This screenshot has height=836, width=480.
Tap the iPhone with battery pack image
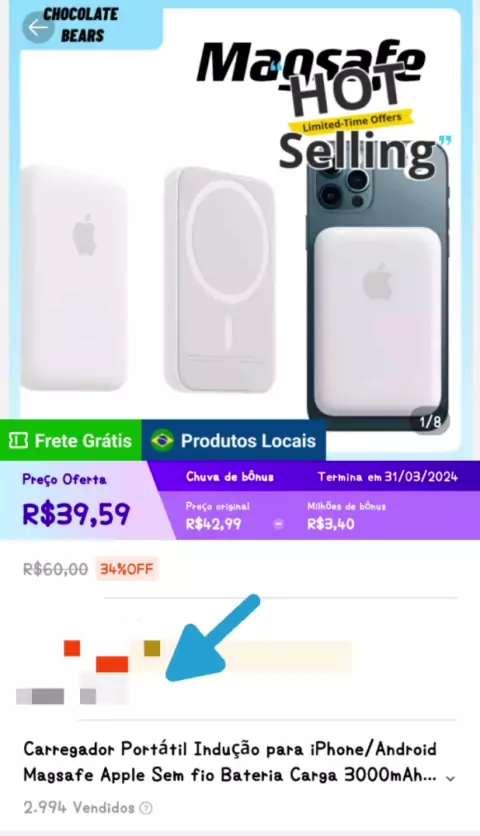point(378,288)
